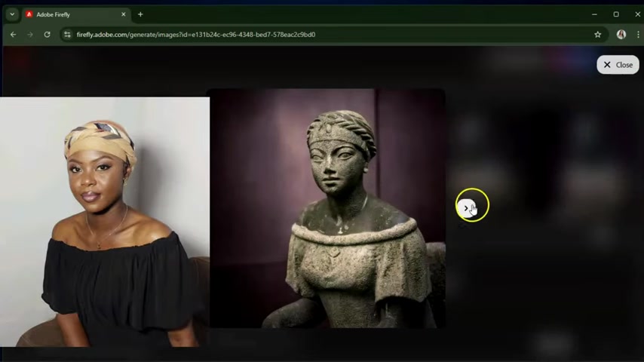Open the Chrome profile avatar
Image resolution: width=644 pixels, height=362 pixels.
[x=621, y=35]
